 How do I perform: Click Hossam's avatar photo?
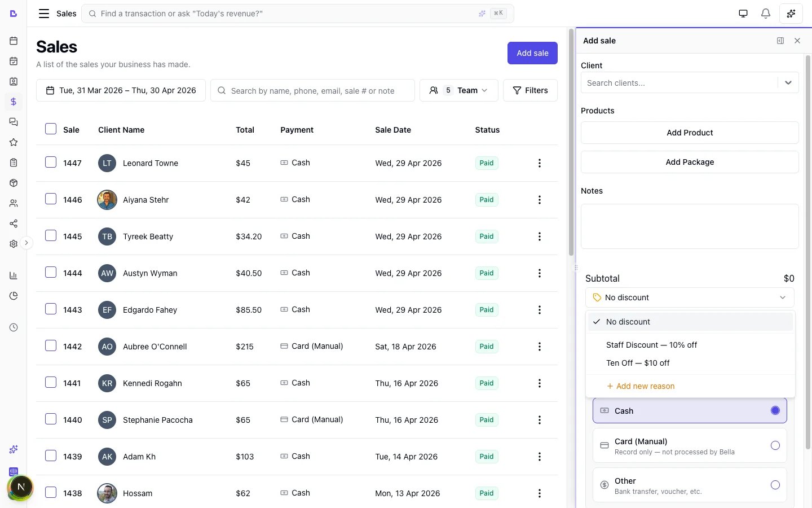[x=107, y=493]
